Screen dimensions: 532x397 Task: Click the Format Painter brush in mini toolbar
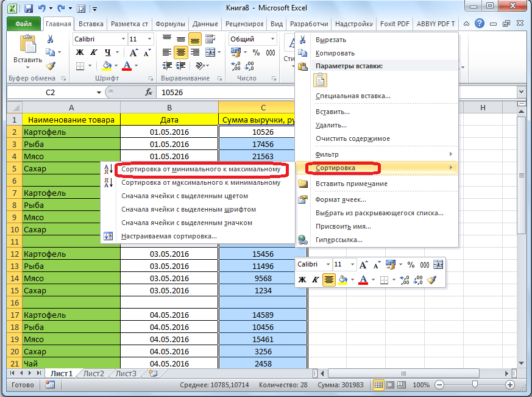coord(432,280)
